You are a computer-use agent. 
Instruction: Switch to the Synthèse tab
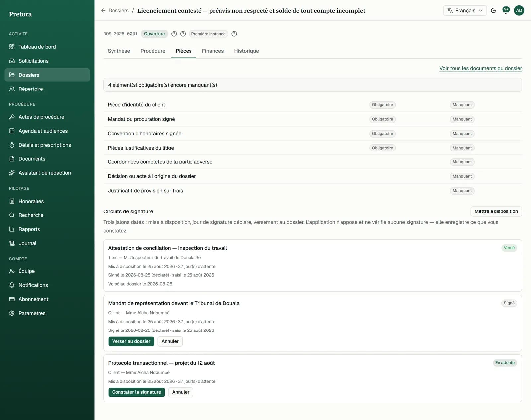pos(119,51)
